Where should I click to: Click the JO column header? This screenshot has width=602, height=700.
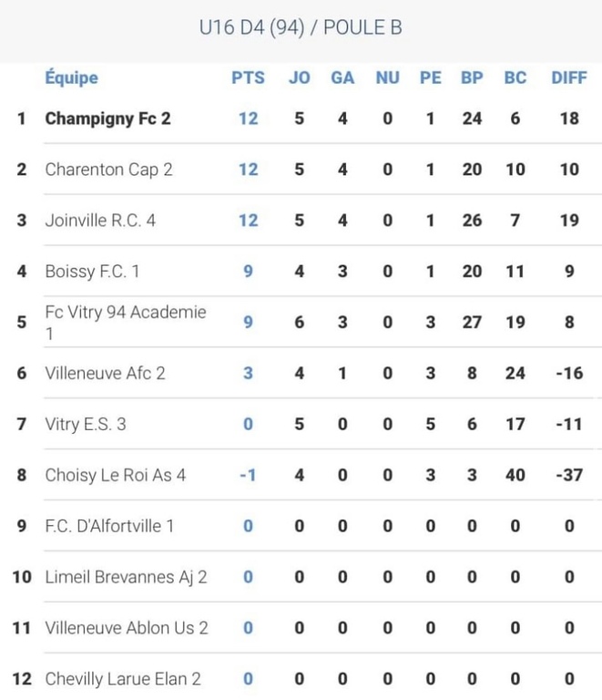(299, 78)
